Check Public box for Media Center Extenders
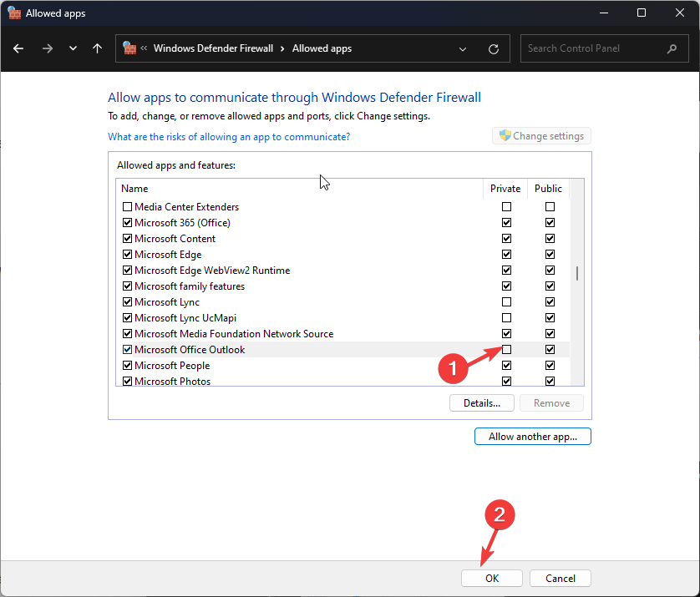Screen dimensions: 700x597 pos(550,206)
